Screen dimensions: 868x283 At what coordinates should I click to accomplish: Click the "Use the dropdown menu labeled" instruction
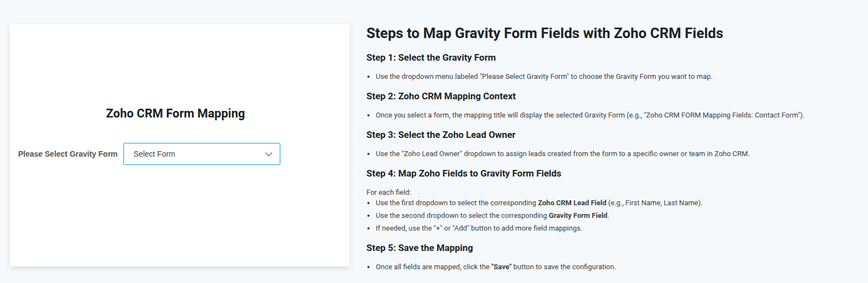[544, 77]
